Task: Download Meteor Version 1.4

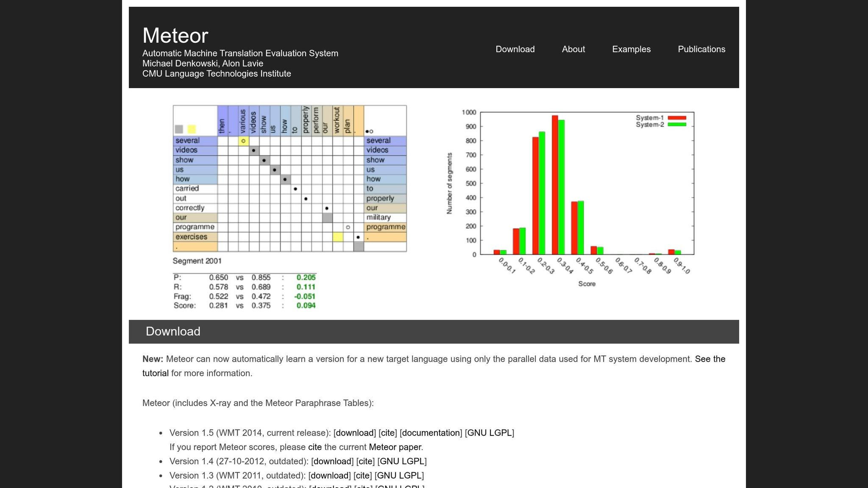Action: pos(332,461)
